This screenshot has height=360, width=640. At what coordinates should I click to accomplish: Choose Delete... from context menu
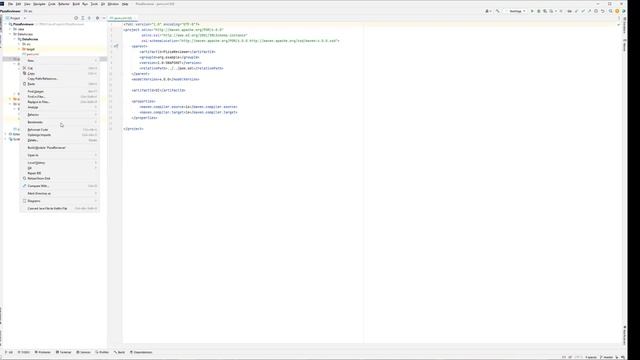[60, 140]
